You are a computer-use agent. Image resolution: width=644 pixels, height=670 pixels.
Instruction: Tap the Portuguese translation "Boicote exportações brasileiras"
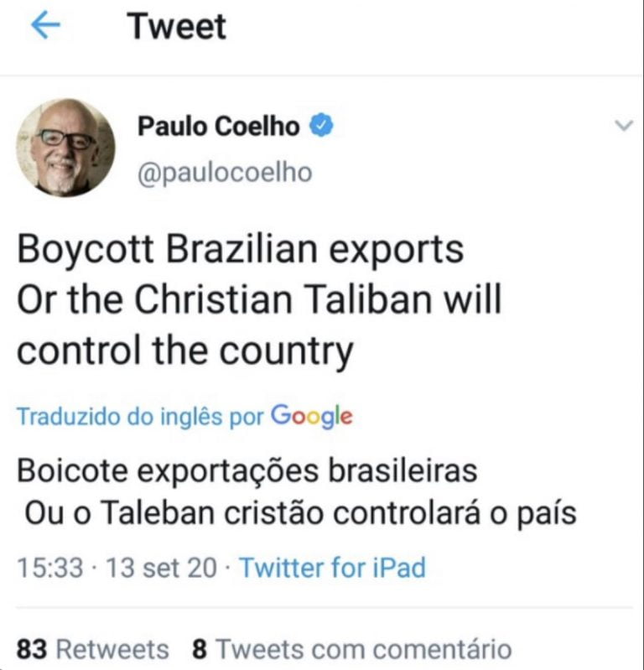coord(247,471)
